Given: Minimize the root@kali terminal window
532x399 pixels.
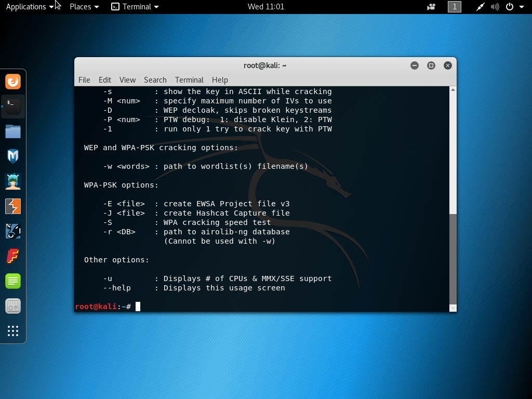Looking at the screenshot, I should click(414, 65).
